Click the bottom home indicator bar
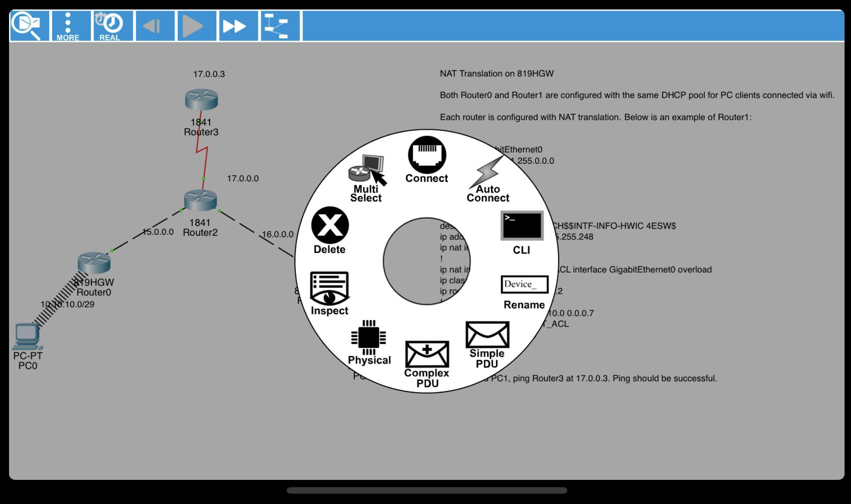Image resolution: width=851 pixels, height=504 pixels. (x=427, y=490)
